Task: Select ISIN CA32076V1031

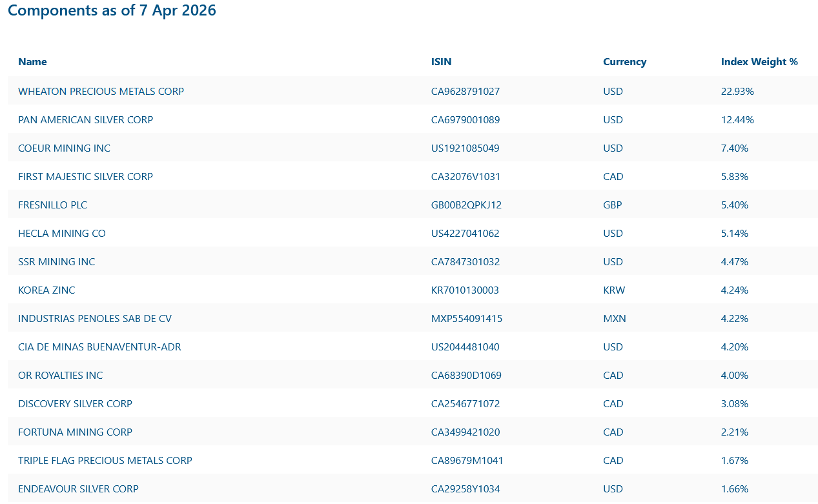Action: click(x=465, y=177)
